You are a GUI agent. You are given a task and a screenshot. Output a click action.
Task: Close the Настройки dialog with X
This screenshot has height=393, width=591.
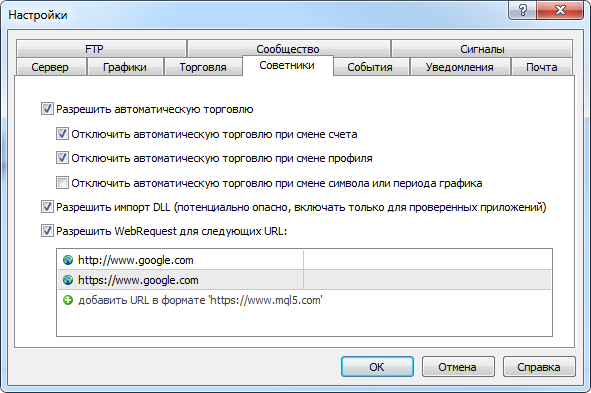(560, 10)
